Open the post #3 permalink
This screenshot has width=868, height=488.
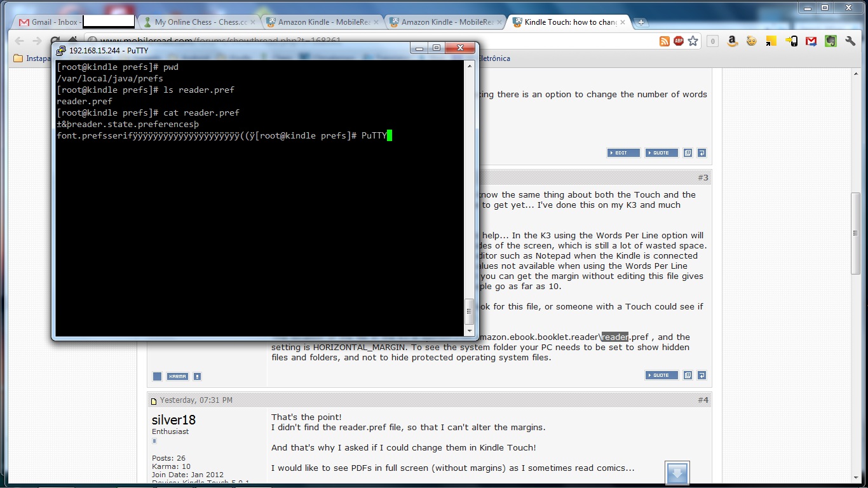pyautogui.click(x=703, y=178)
